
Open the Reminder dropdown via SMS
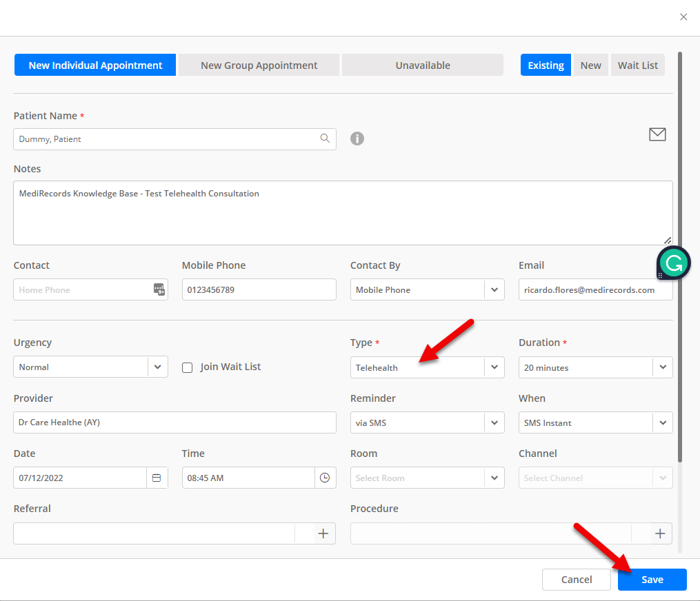tap(427, 422)
